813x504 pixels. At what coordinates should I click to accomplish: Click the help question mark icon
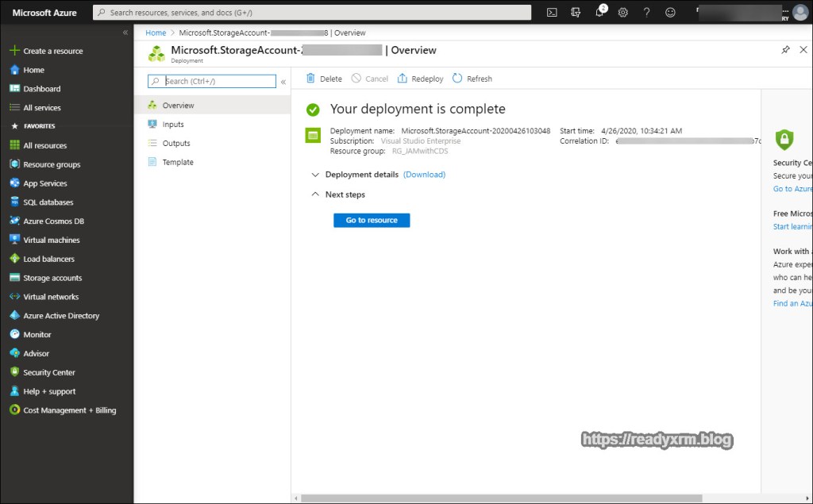click(x=646, y=13)
